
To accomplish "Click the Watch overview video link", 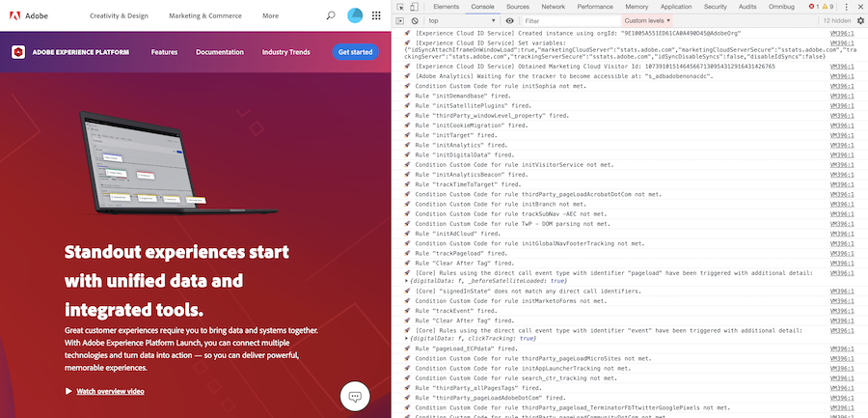I will pyautogui.click(x=110, y=391).
